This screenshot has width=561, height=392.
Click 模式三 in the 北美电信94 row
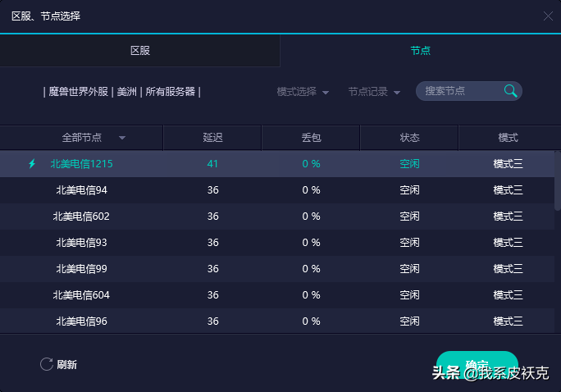(x=508, y=190)
